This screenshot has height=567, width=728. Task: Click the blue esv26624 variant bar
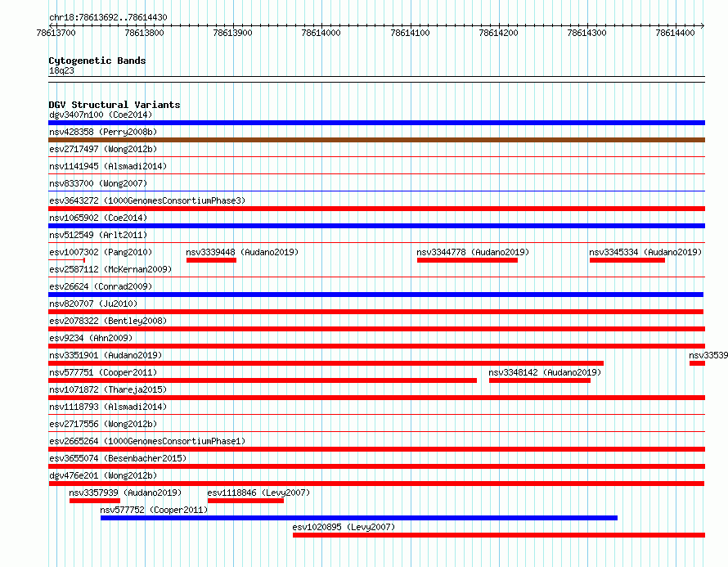pyautogui.click(x=375, y=295)
